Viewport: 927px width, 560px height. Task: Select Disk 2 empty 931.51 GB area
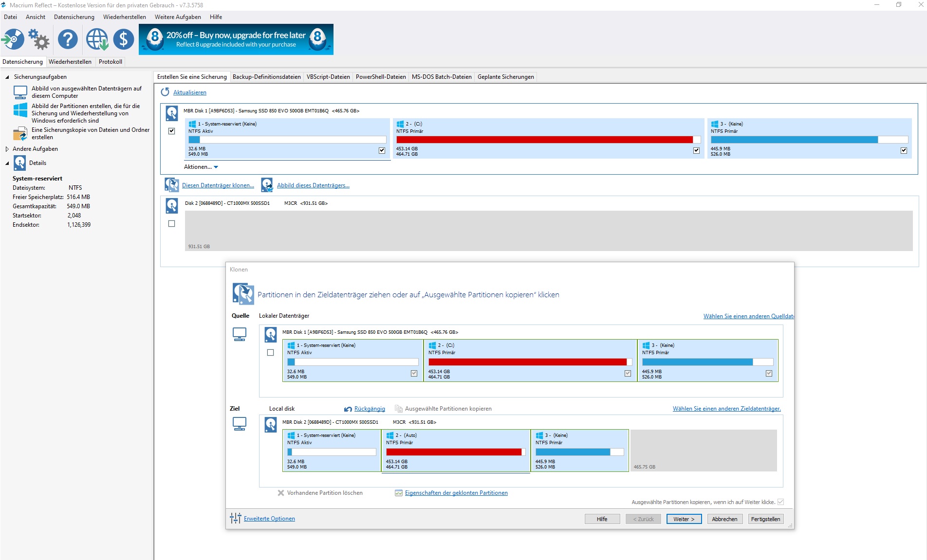pos(549,231)
